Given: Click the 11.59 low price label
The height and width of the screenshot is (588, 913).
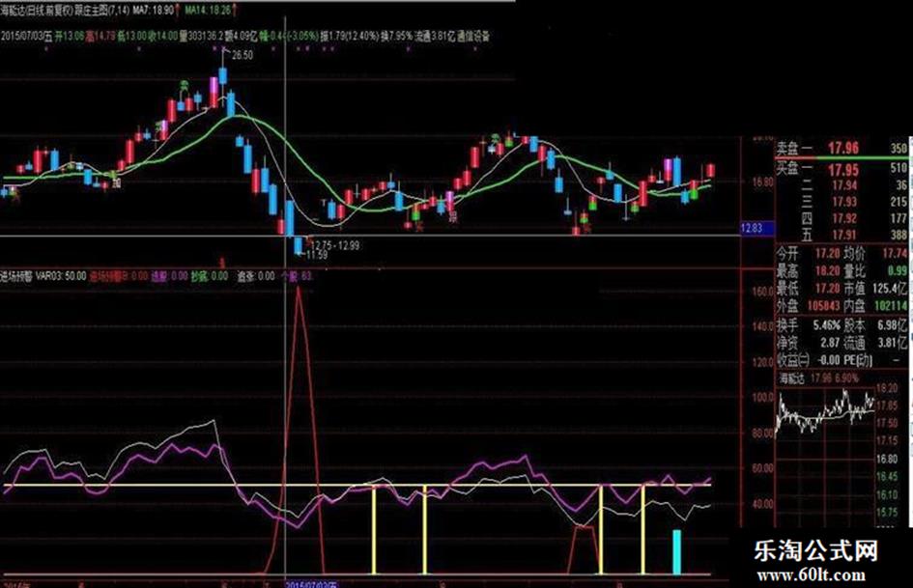Looking at the screenshot, I should (316, 255).
